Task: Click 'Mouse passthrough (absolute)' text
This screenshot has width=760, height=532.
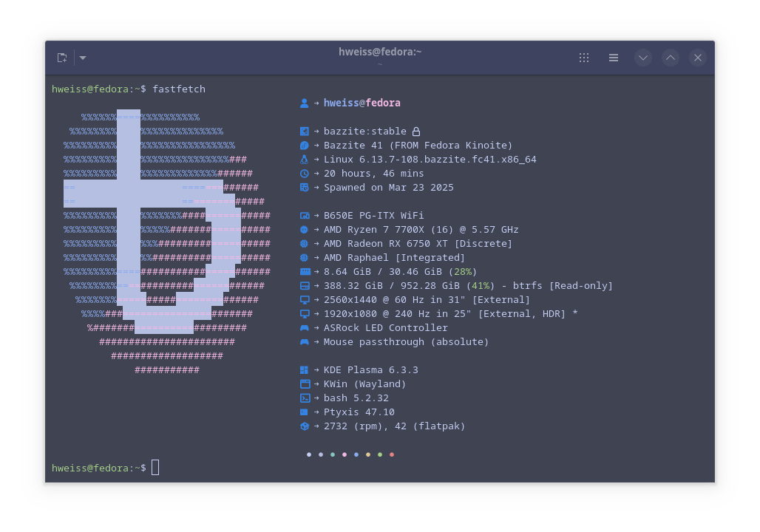Action: [406, 342]
